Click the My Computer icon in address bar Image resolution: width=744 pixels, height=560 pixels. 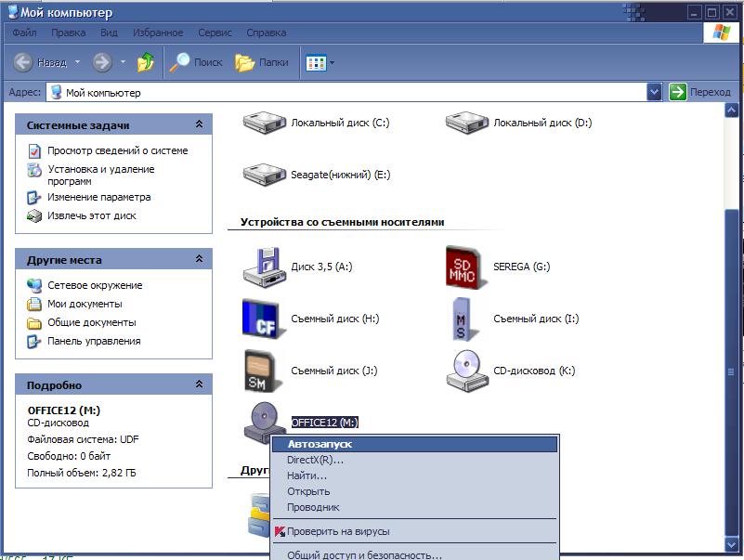(56, 92)
